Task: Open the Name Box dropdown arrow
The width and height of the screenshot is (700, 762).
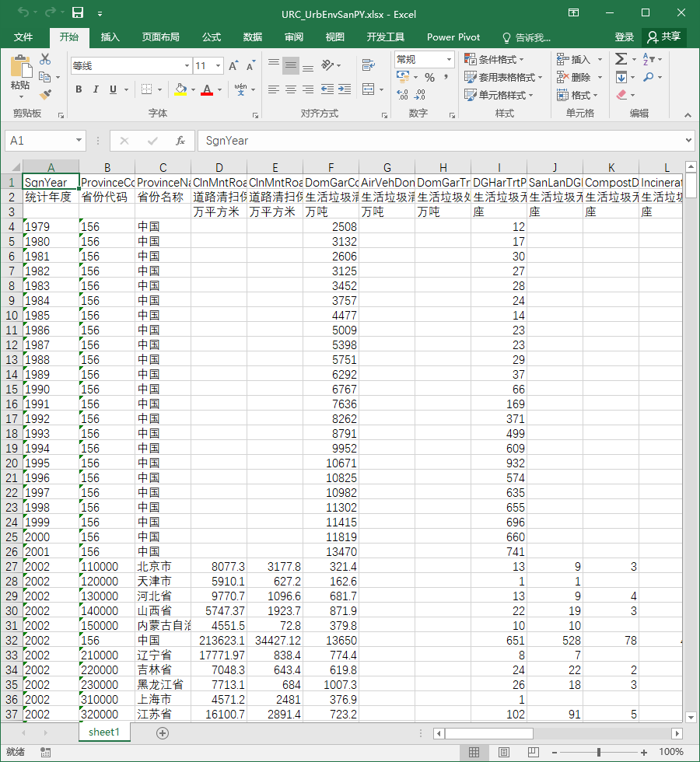Action: [x=79, y=141]
